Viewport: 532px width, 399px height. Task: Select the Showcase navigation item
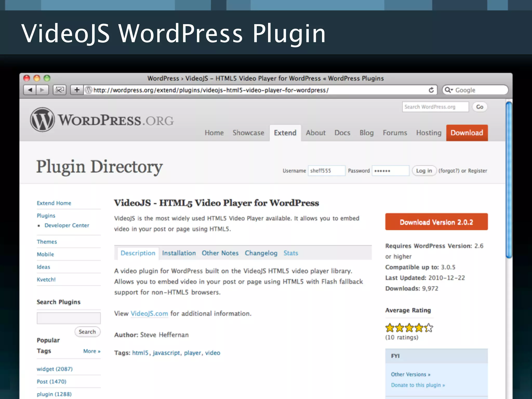pos(248,133)
